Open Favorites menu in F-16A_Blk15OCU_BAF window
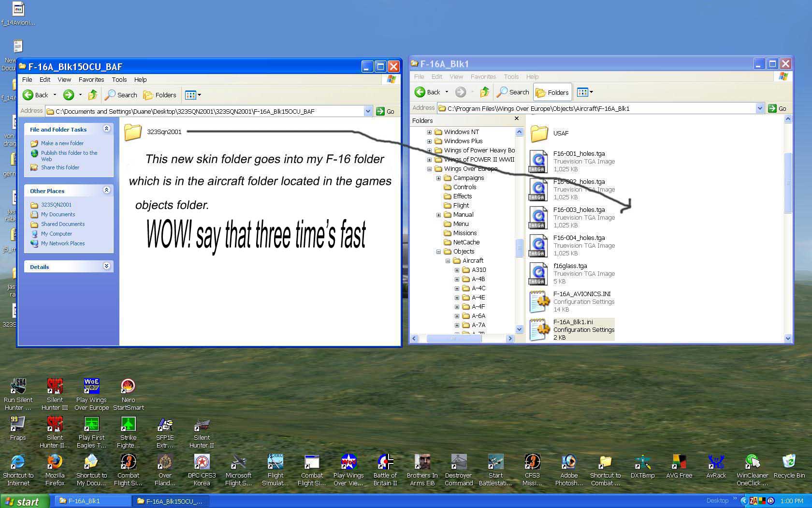The image size is (812, 508). [x=91, y=79]
